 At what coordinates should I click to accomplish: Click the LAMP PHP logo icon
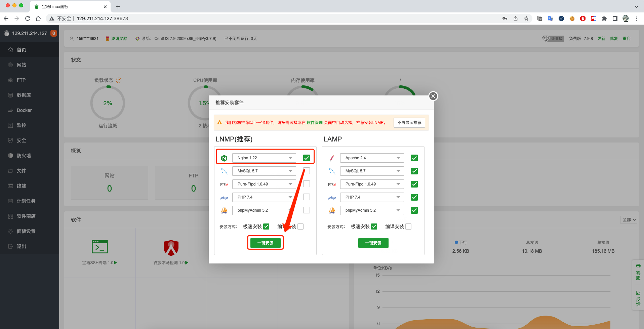332,198
